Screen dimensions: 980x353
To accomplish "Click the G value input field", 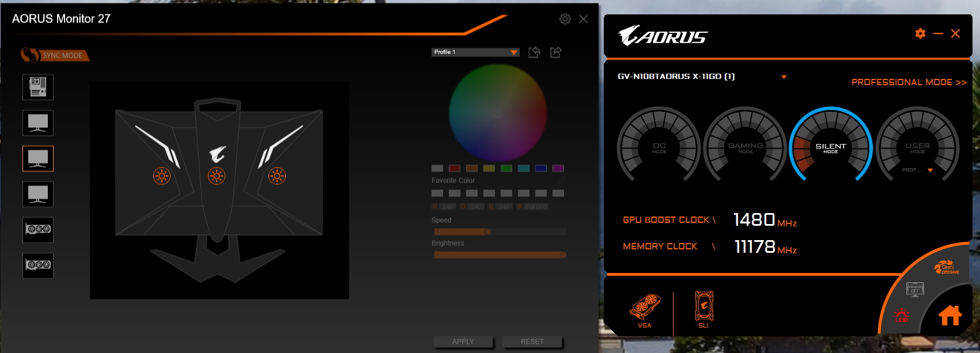I will tap(476, 207).
